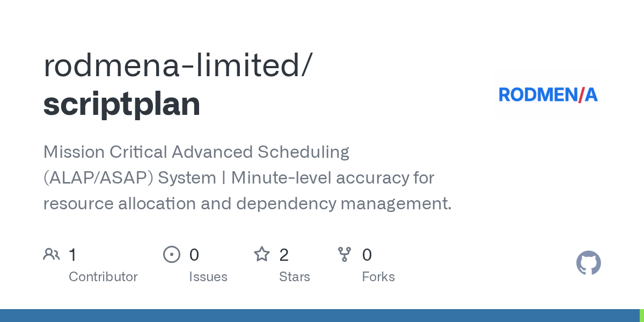
Task: Click the contributor count number 1
Action: 73,255
